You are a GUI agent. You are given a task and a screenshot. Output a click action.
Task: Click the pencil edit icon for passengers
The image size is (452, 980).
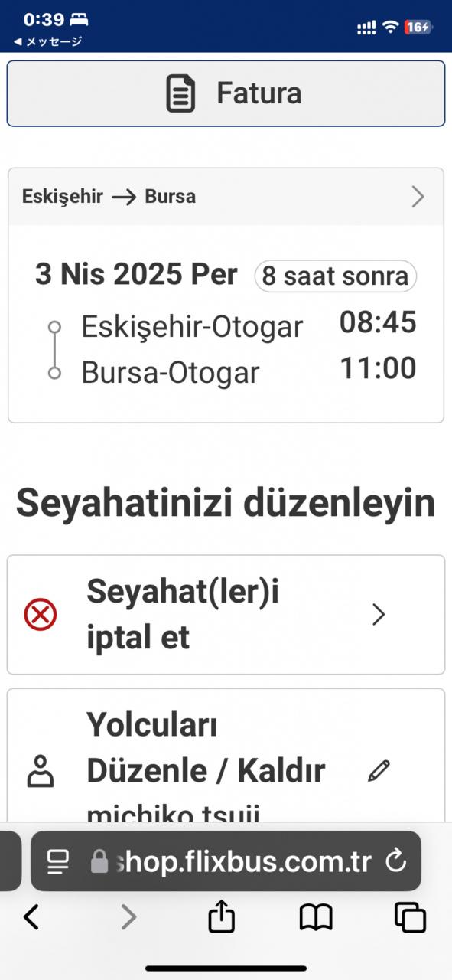point(379,770)
